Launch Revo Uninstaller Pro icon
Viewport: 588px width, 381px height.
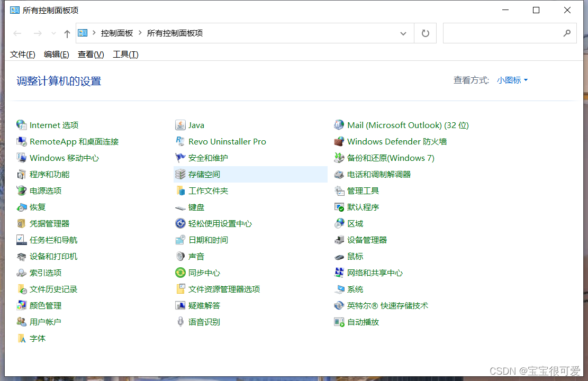coord(180,141)
